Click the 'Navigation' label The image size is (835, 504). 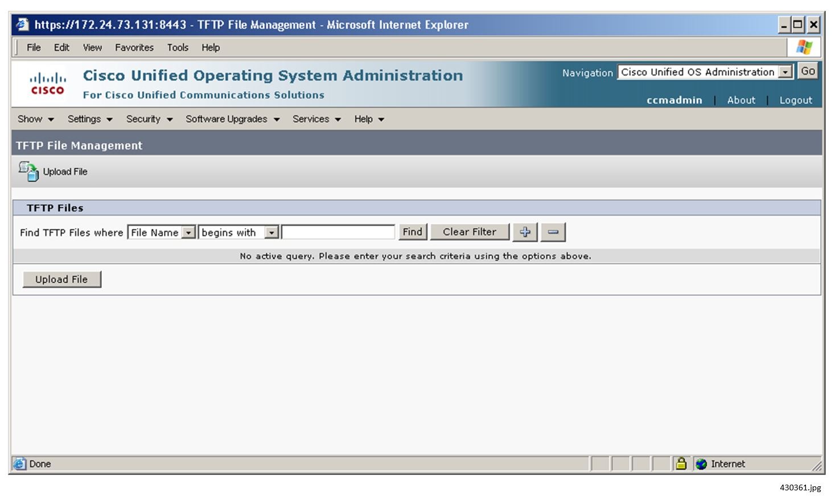587,73
